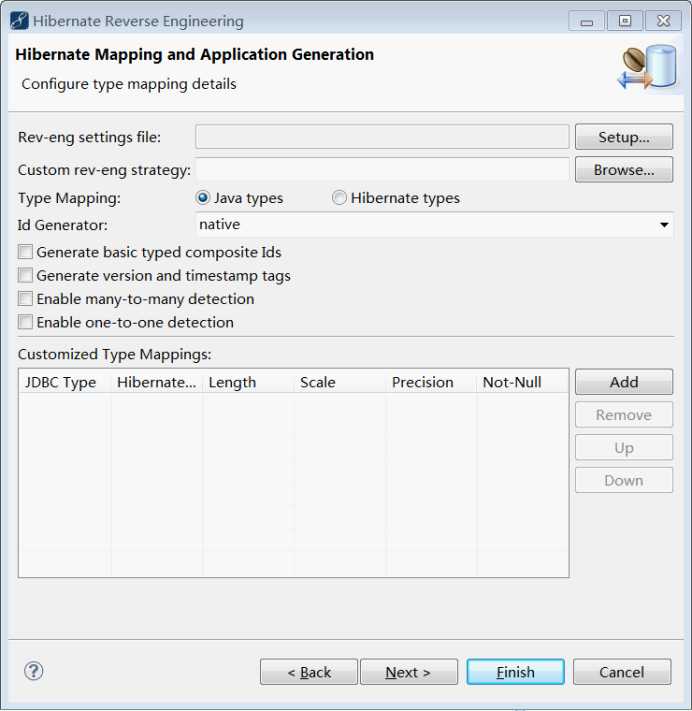This screenshot has width=692, height=711.
Task: Select the Scale column header
Action: point(340,382)
